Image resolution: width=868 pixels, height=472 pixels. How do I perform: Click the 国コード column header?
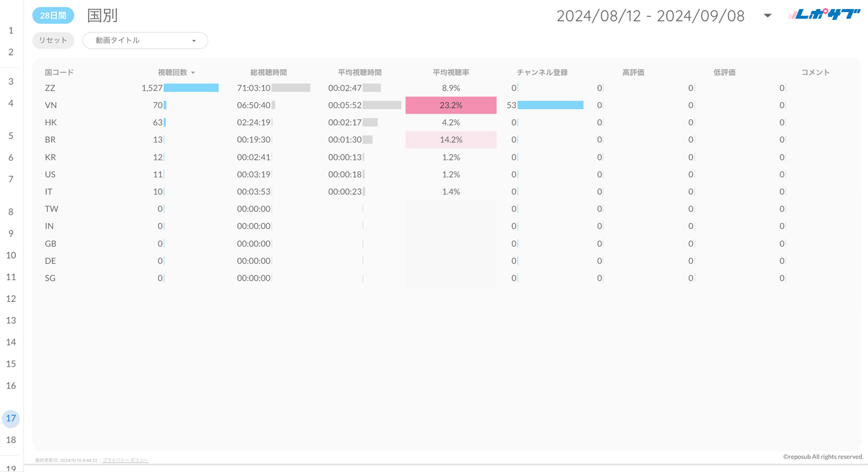(59, 72)
